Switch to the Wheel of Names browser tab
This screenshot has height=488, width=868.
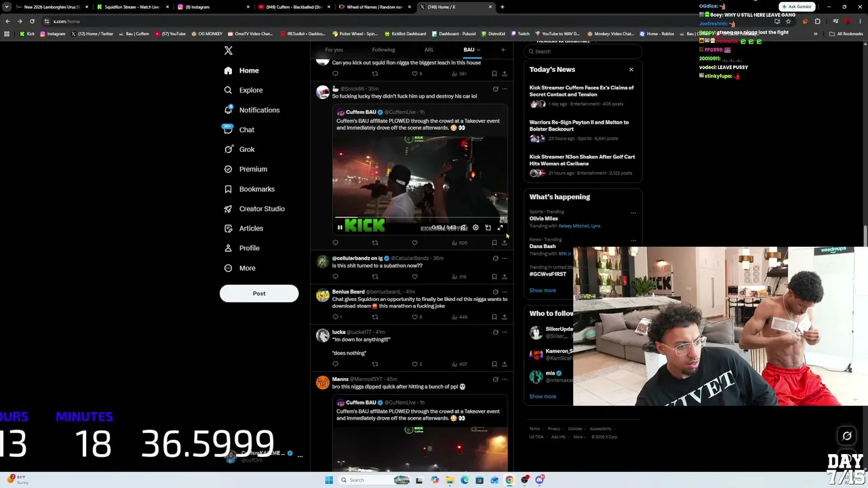click(x=375, y=7)
